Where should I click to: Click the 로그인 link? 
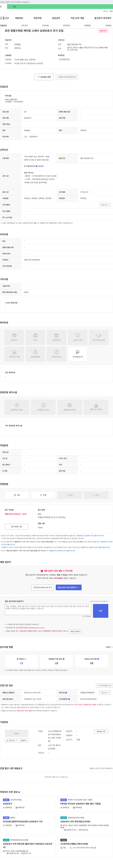(x=106, y=11)
